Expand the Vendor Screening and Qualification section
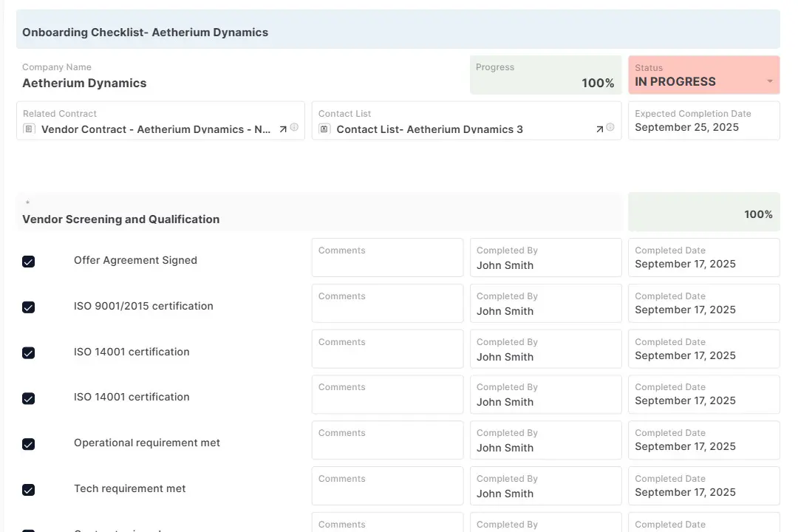Screen dimensions: 798x532 [x=120, y=219]
